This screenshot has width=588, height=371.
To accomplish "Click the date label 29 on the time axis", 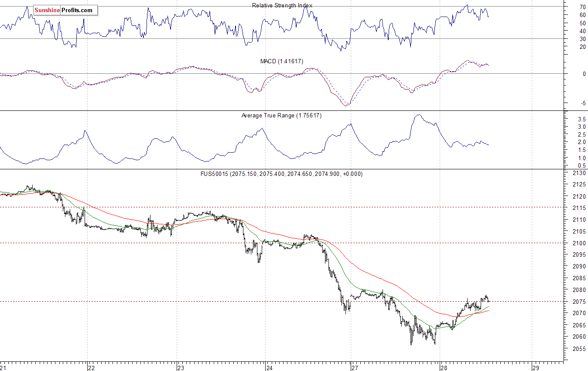I will (536, 368).
